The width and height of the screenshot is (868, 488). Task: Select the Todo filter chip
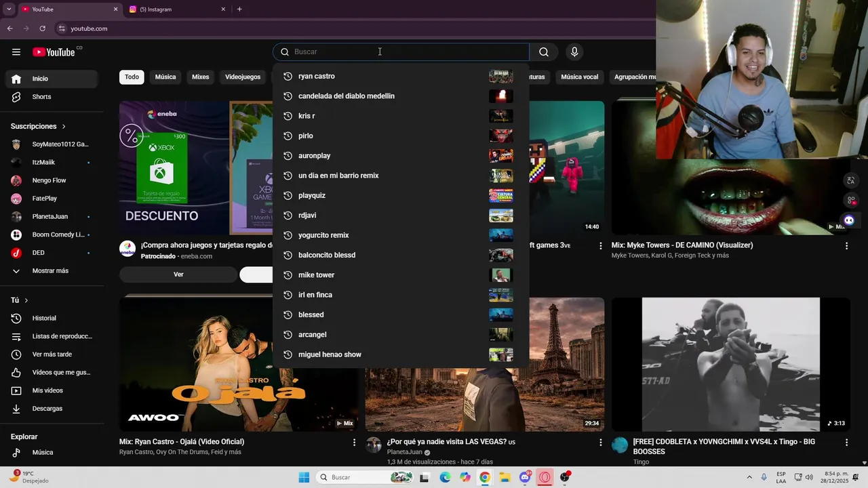(132, 77)
